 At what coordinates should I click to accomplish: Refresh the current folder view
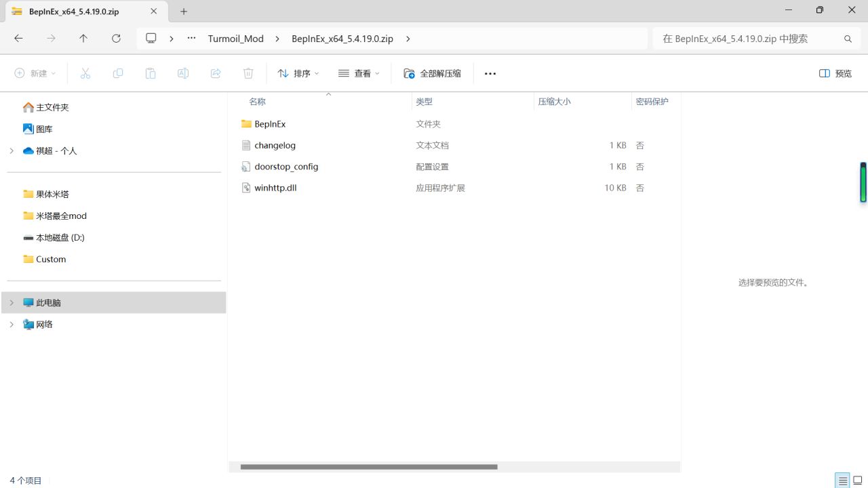116,39
